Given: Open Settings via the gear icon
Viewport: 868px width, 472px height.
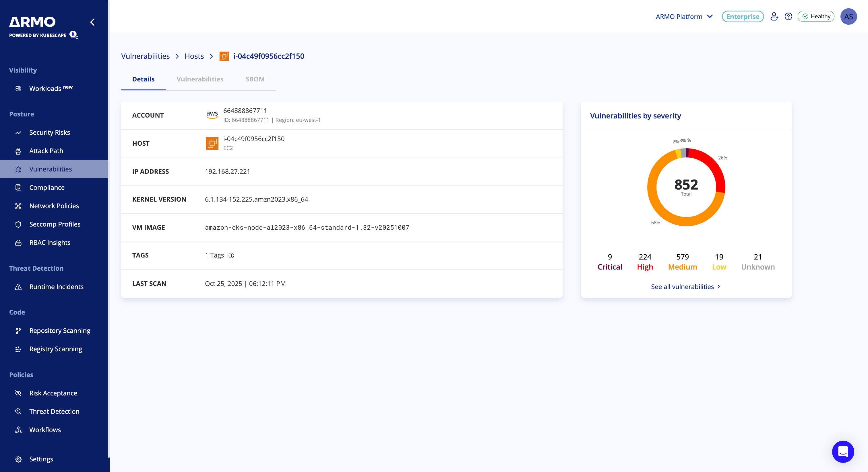Looking at the screenshot, I should (x=19, y=459).
